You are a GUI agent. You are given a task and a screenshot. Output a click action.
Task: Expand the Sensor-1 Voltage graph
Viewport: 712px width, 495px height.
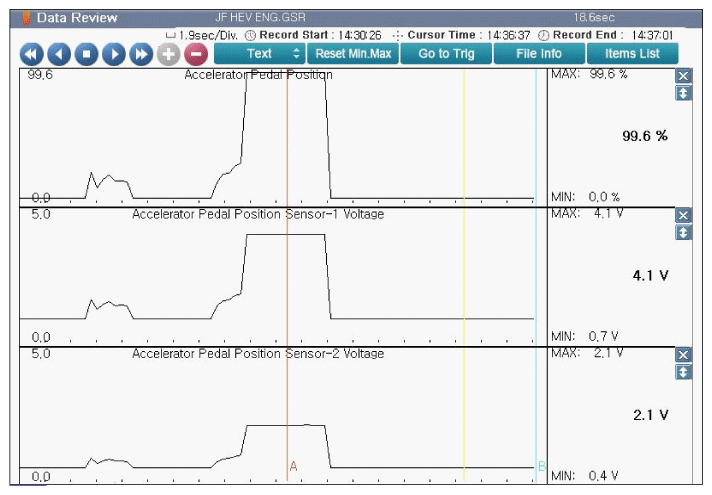[x=683, y=232]
